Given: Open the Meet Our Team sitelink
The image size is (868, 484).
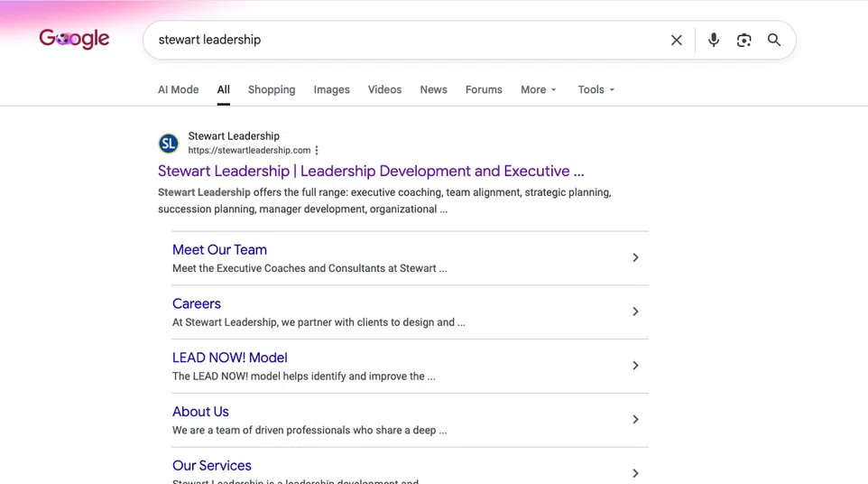Looking at the screenshot, I should 220,250.
